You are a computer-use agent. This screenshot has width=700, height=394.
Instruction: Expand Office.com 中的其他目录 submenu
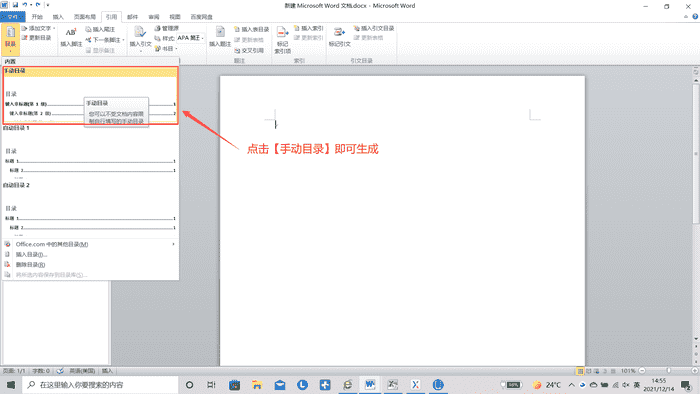click(x=90, y=244)
